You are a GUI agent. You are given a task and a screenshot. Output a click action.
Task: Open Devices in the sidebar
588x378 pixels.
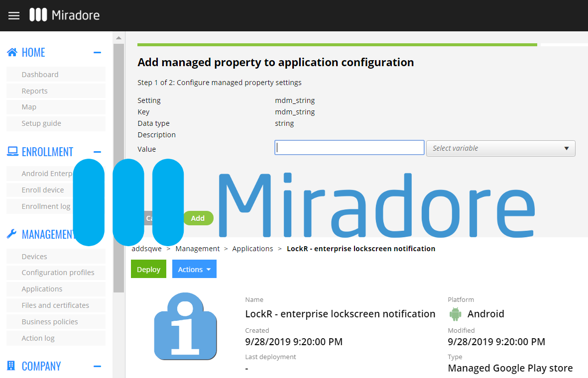click(56, 256)
